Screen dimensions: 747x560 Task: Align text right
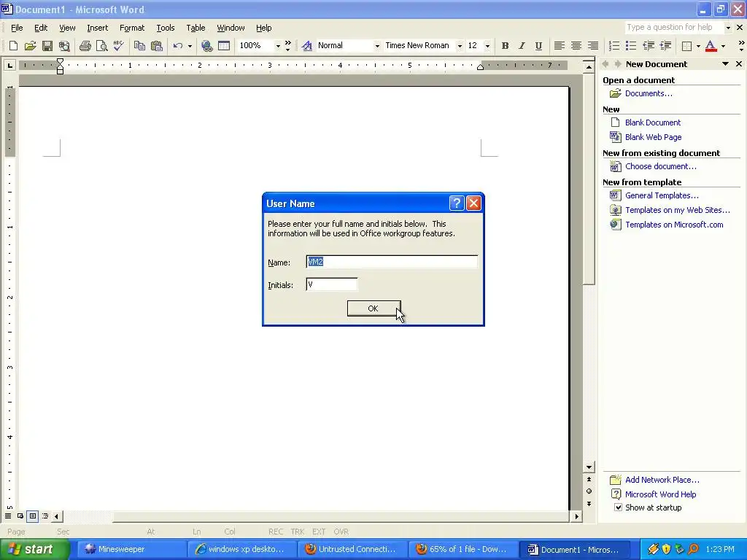(x=592, y=46)
